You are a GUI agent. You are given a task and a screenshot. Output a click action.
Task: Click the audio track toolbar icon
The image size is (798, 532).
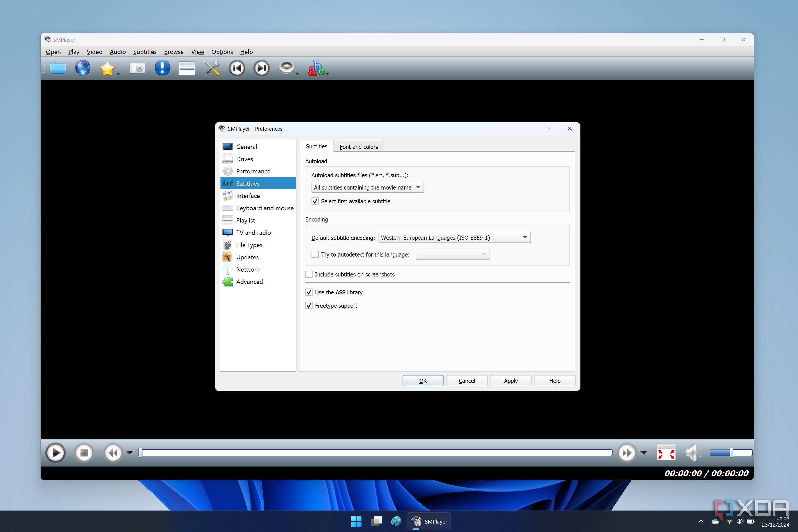pyautogui.click(x=286, y=68)
